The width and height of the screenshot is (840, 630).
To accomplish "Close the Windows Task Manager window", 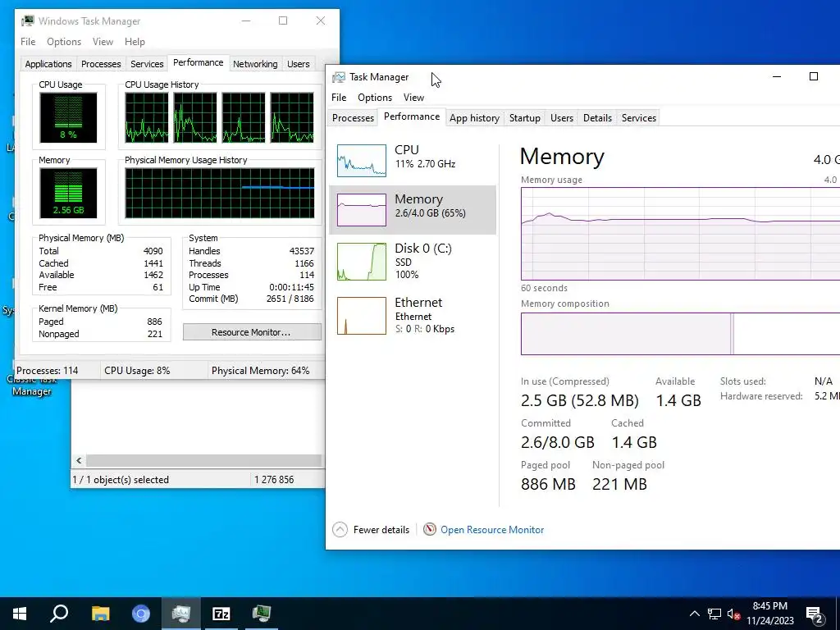I will [321, 21].
